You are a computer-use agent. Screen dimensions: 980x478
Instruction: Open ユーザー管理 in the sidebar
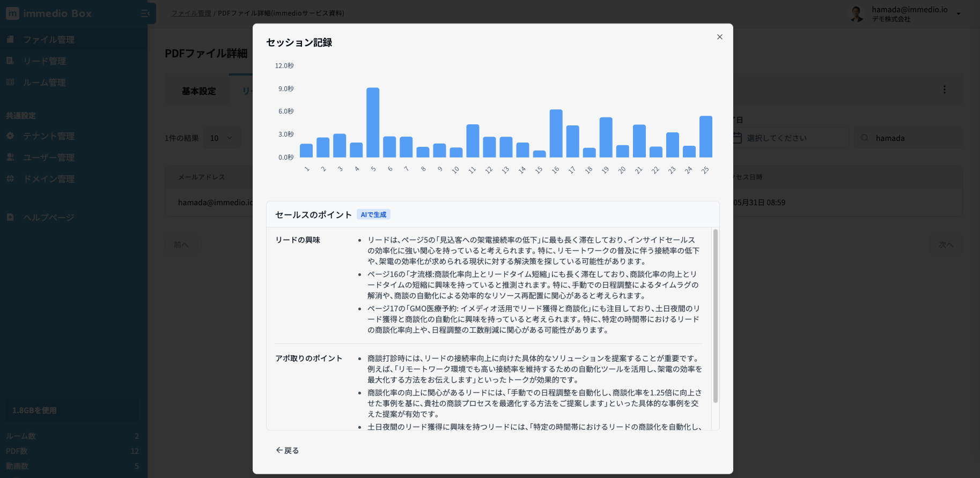pyautogui.click(x=48, y=158)
